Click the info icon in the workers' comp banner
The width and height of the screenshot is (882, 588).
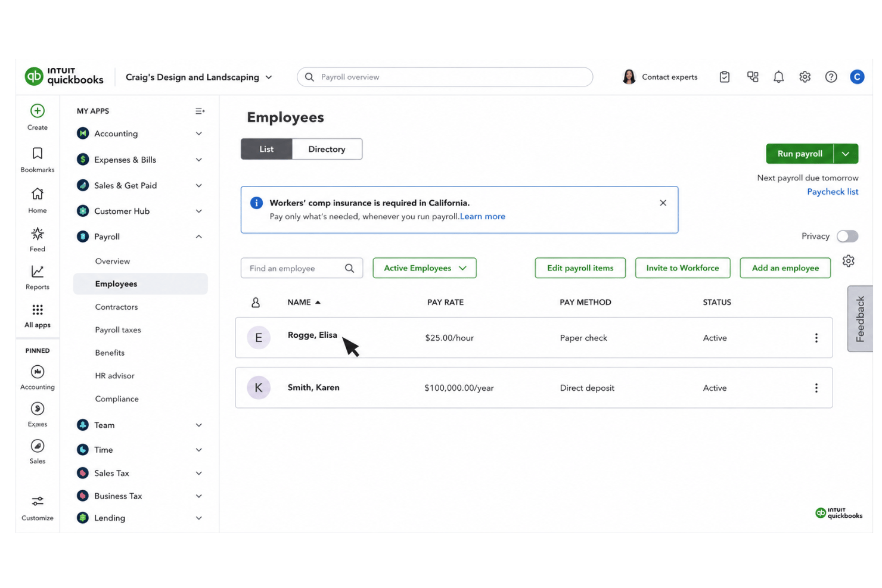pyautogui.click(x=256, y=203)
